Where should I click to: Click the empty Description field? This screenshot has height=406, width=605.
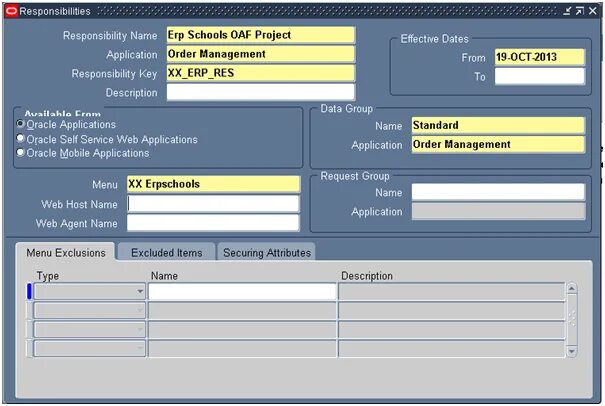(x=260, y=92)
